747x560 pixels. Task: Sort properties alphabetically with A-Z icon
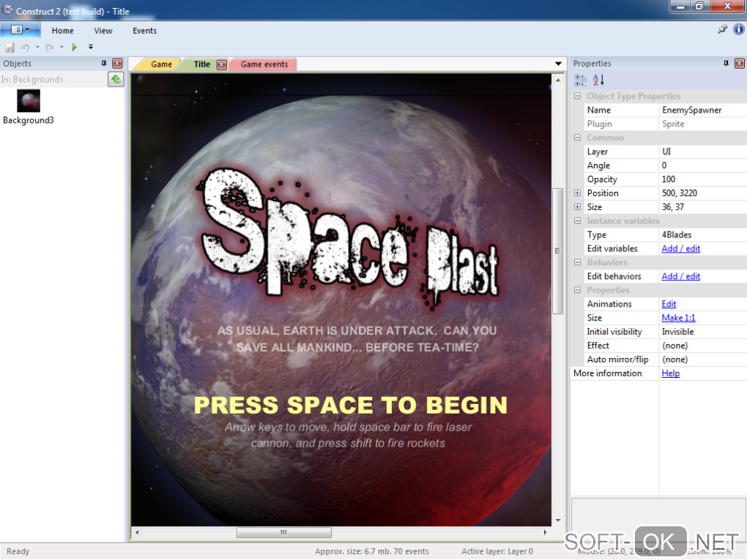point(598,80)
